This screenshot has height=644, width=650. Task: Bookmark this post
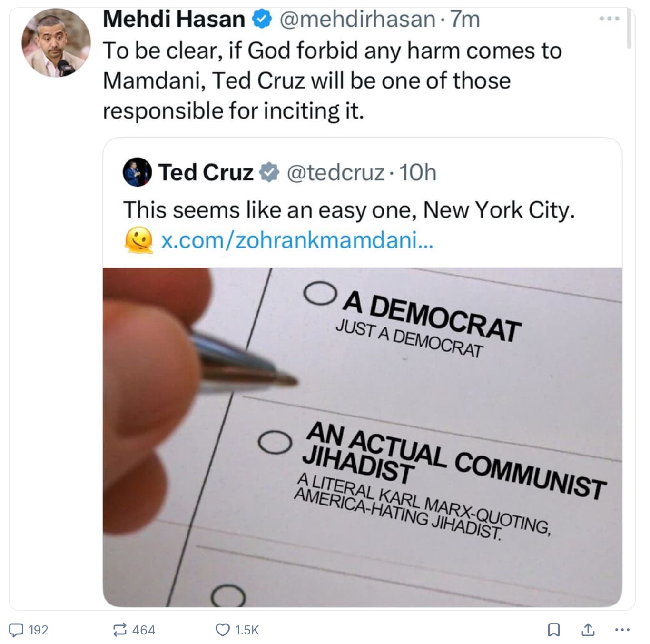553,630
